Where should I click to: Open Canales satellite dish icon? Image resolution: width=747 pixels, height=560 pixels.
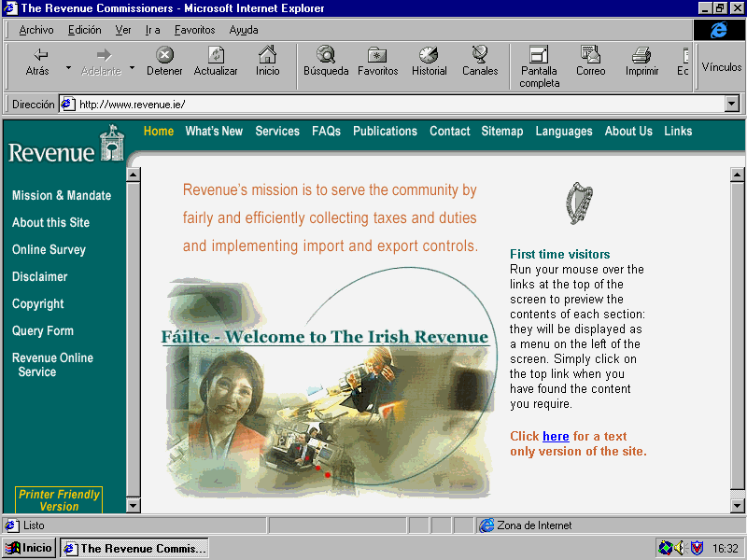[480, 55]
